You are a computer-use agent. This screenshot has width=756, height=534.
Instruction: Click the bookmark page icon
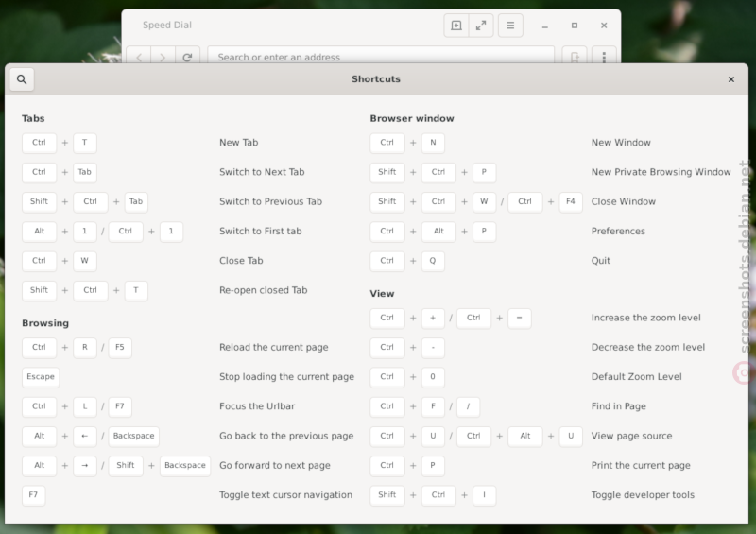pos(575,57)
